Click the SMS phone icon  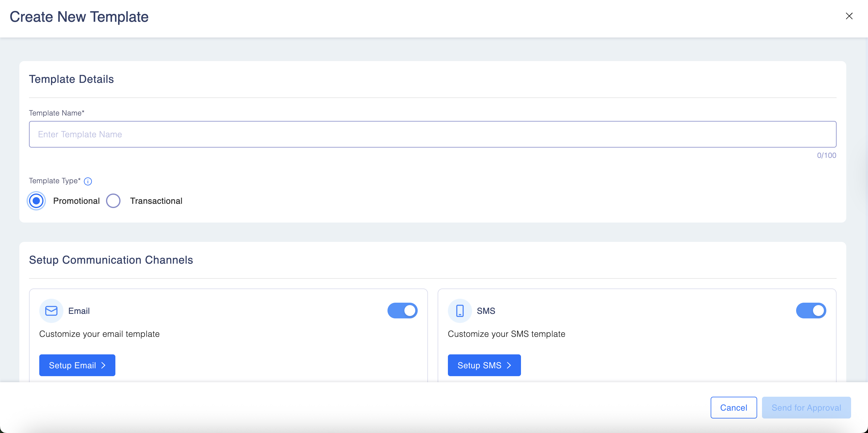coord(460,311)
